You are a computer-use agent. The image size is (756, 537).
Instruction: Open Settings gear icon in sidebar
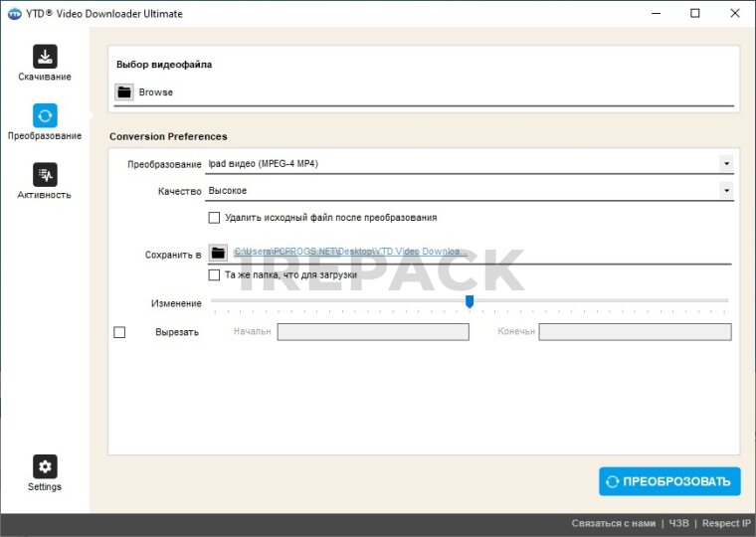click(45, 466)
